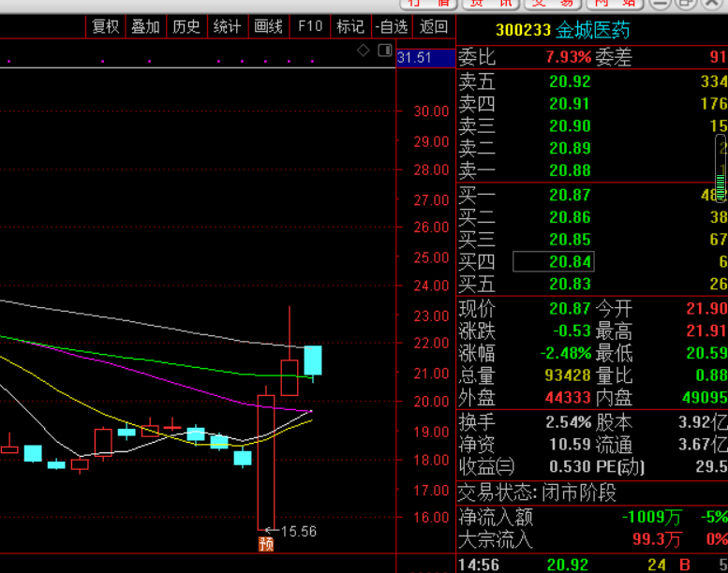Click the orange 预 forecast marker

click(266, 543)
